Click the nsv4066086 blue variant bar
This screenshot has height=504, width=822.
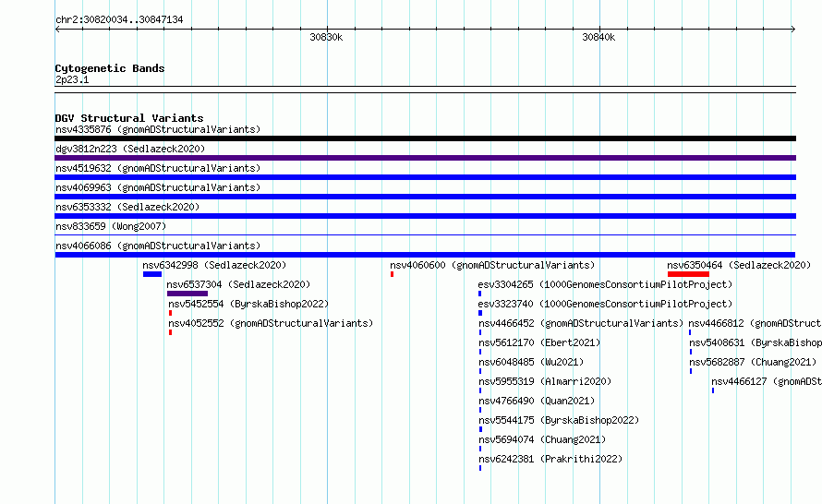coord(425,255)
